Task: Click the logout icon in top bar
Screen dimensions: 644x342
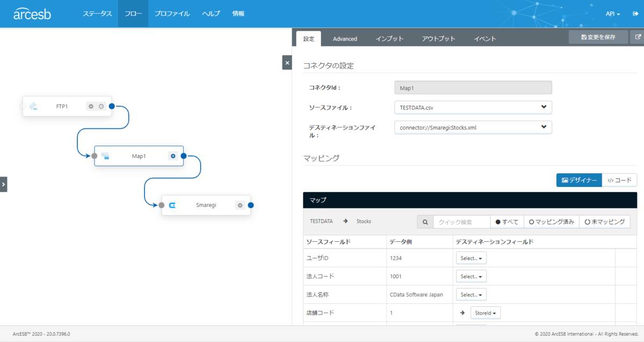Action: [635, 14]
